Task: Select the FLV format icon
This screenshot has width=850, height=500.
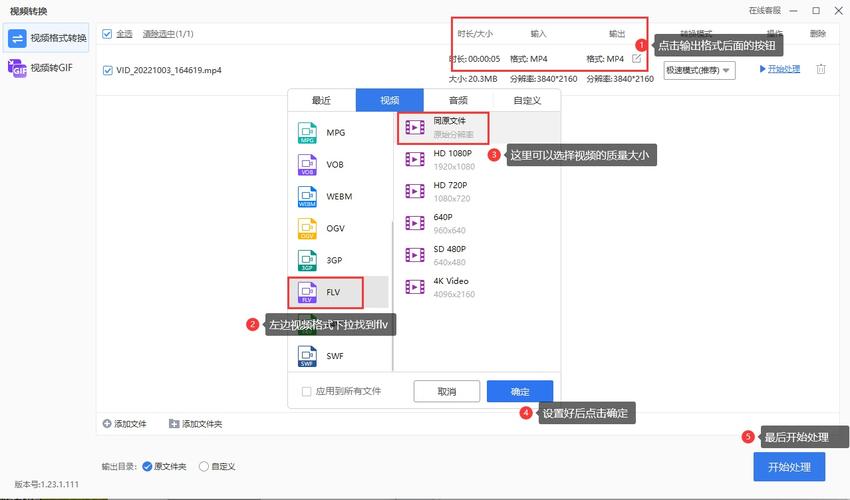Action: [x=307, y=292]
